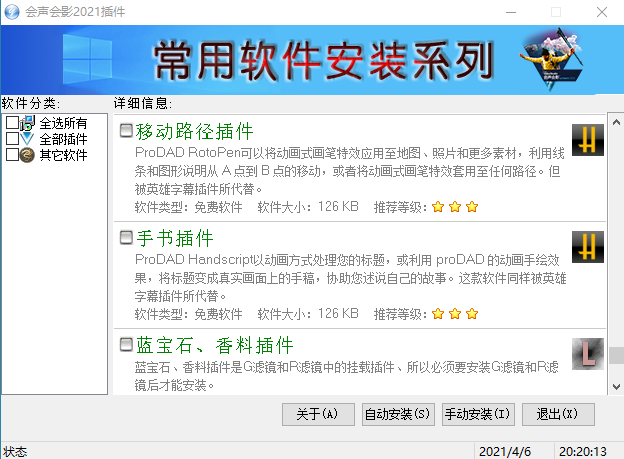Select the 蓝宝石、香料插件 title
This screenshot has width=624, height=459.
[x=214, y=346]
